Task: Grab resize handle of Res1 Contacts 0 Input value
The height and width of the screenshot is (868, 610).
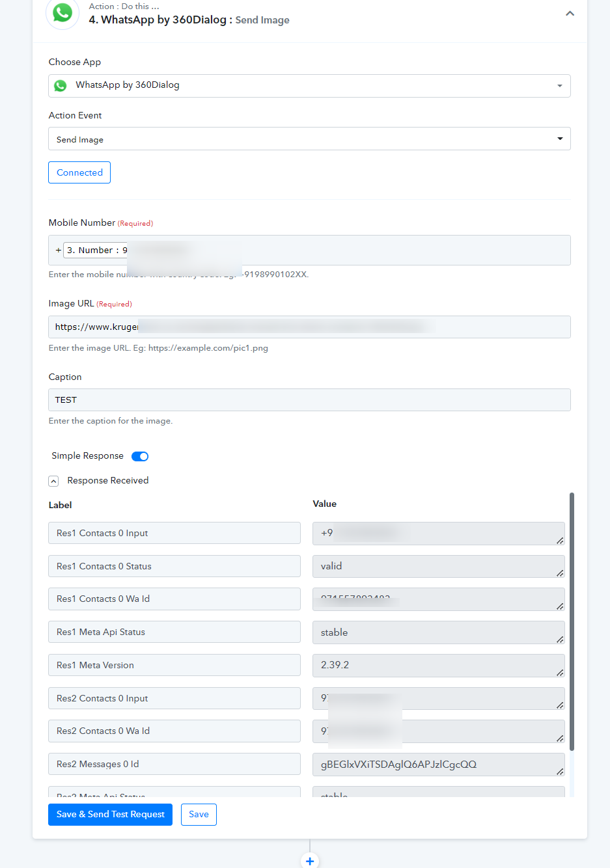Action: (560, 540)
